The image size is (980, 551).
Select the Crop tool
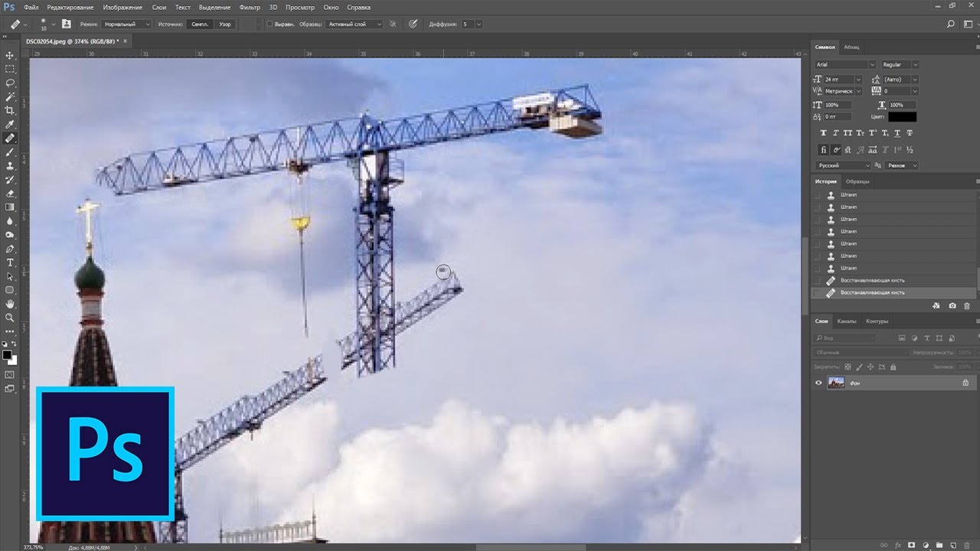10,111
